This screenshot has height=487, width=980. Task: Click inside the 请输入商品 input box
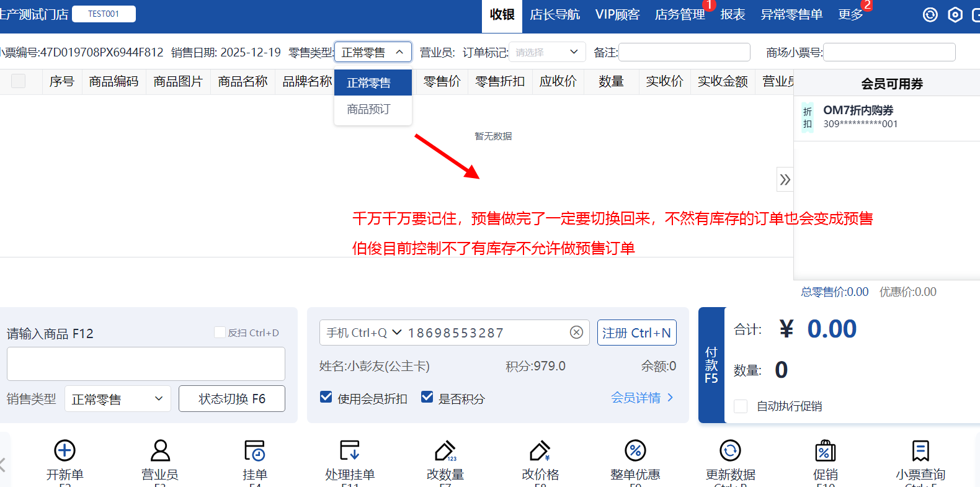146,364
